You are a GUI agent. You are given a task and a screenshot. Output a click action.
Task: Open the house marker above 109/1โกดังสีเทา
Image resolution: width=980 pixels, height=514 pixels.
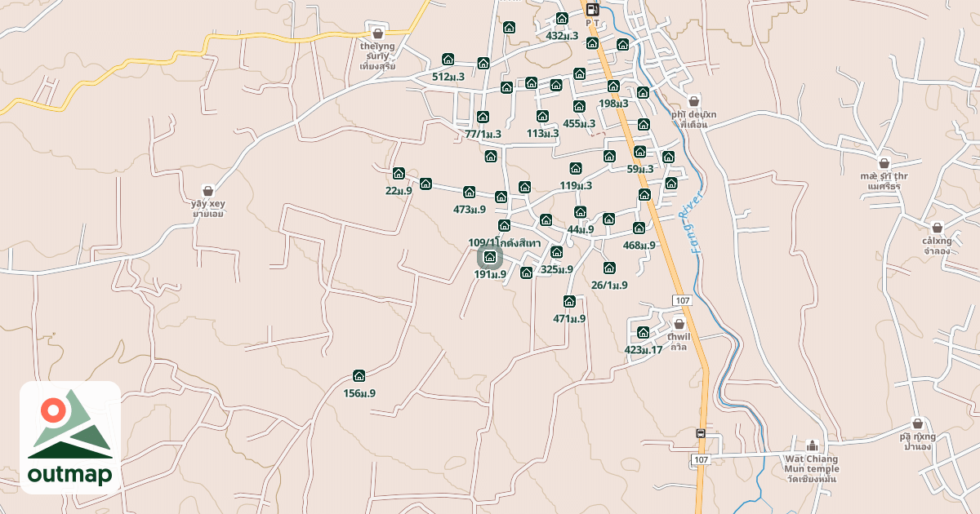click(505, 225)
